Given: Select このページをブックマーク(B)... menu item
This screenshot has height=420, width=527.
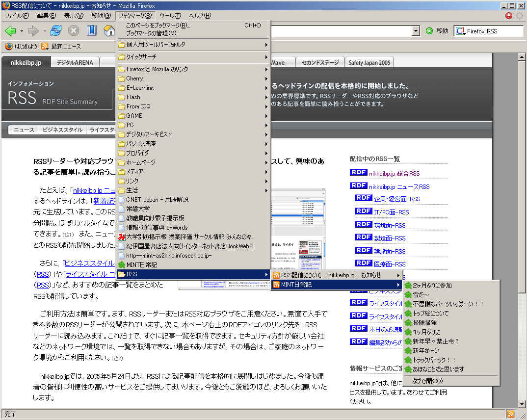Looking at the screenshot, I should [x=193, y=25].
